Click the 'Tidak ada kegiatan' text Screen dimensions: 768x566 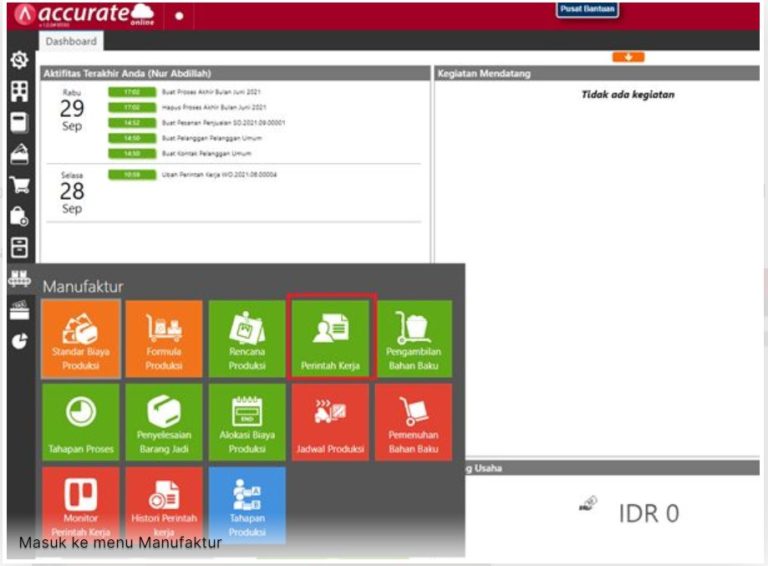pyautogui.click(x=628, y=94)
